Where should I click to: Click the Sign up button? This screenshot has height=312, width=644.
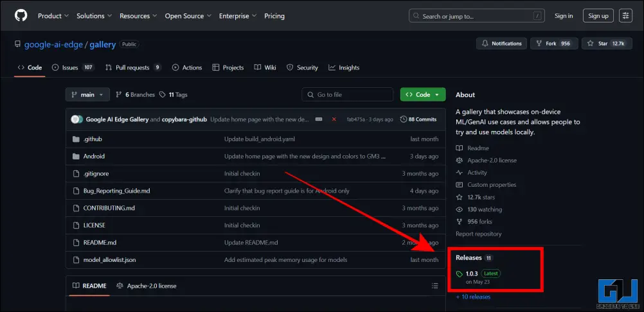coord(598,15)
